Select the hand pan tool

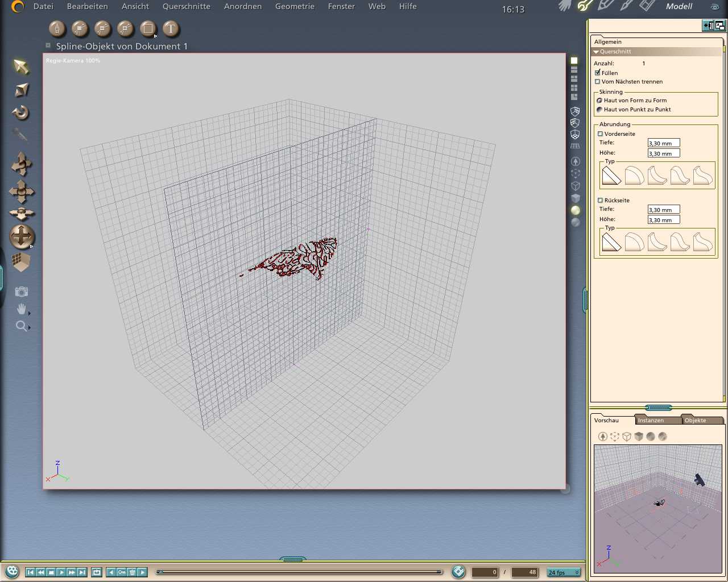(x=21, y=309)
